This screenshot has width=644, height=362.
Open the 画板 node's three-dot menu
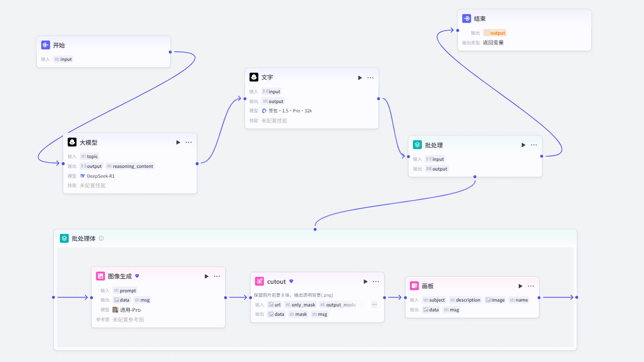[x=531, y=286]
